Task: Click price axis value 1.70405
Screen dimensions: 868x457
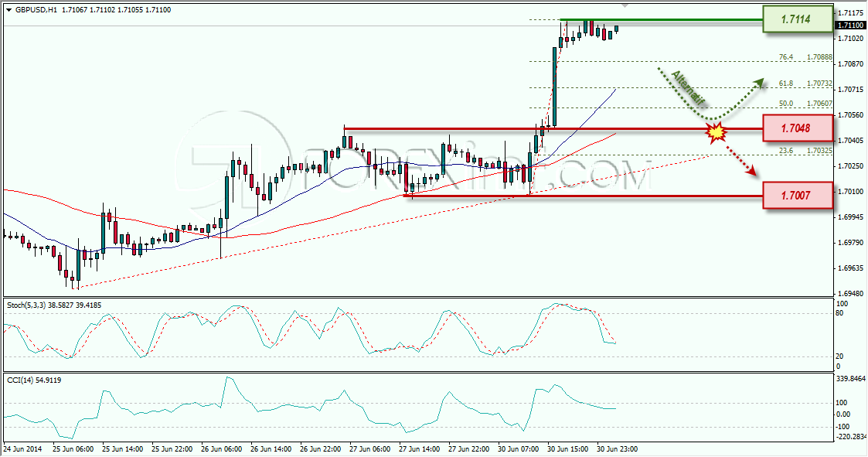Action: (852, 140)
